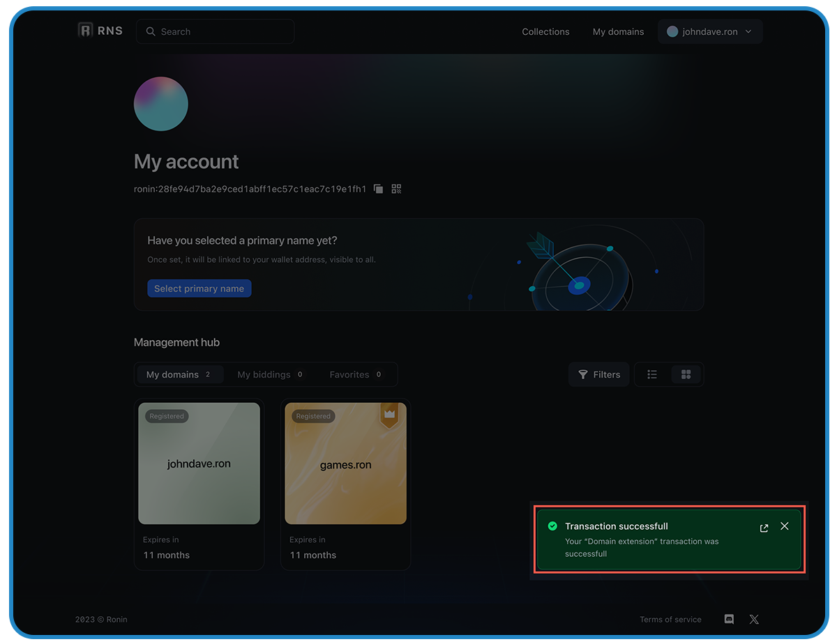Click the crown badge on games.ron
Screen dimensions: 837x644
pyautogui.click(x=389, y=415)
